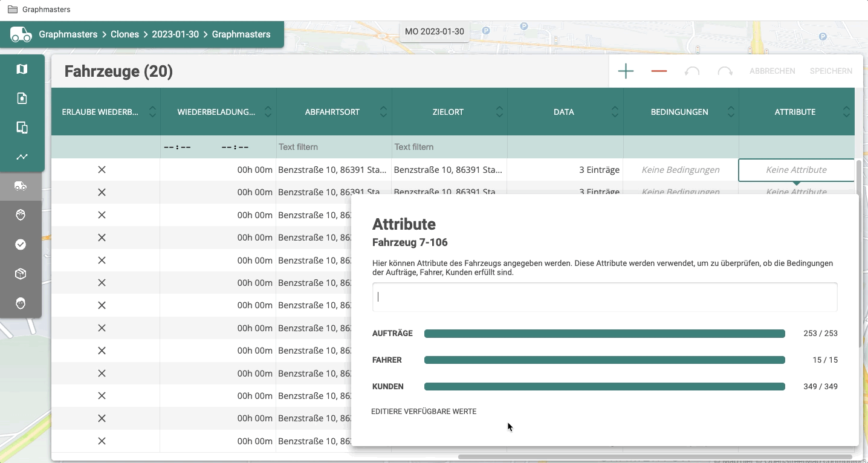868x463 pixels.
Task: Sort by Abfahrtsort column arrows
Action: coord(384,112)
